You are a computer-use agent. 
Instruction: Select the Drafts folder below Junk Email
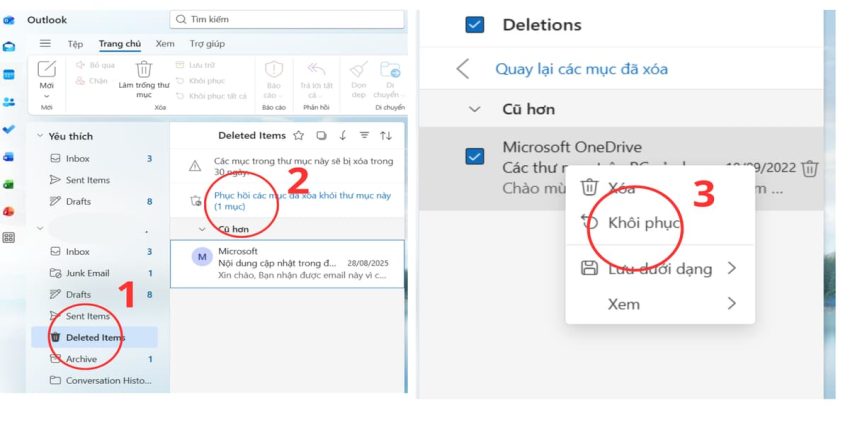pyautogui.click(x=94, y=294)
